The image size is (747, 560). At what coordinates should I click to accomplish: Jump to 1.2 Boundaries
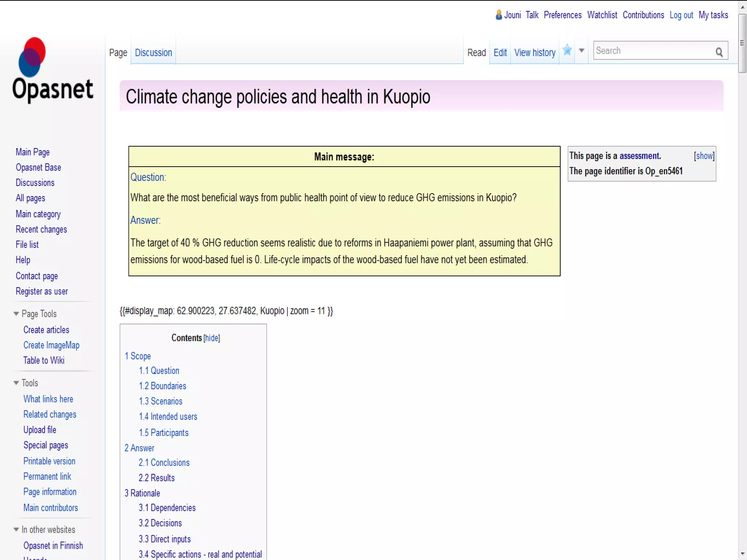pyautogui.click(x=162, y=386)
